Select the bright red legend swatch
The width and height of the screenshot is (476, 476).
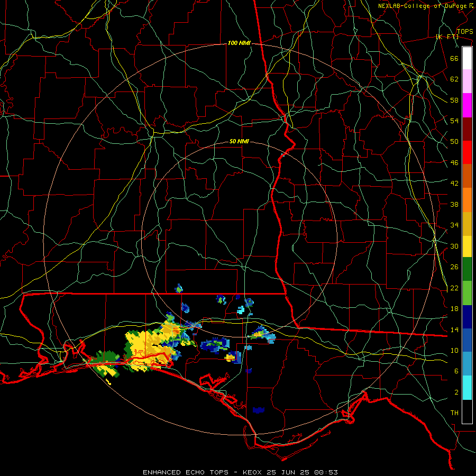point(467,152)
